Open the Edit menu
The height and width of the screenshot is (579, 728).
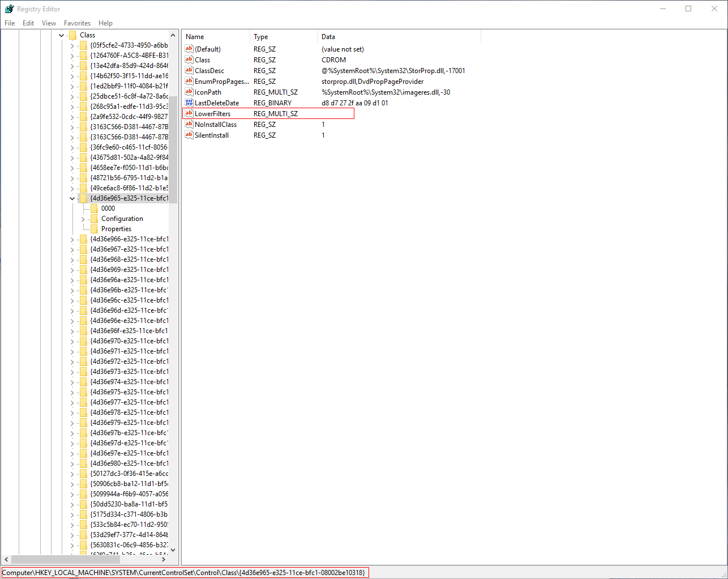pyautogui.click(x=28, y=23)
